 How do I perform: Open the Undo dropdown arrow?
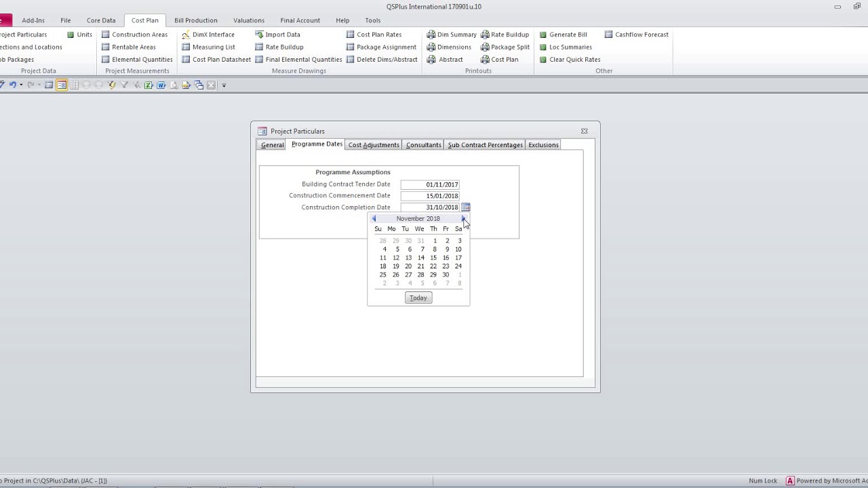[21, 85]
